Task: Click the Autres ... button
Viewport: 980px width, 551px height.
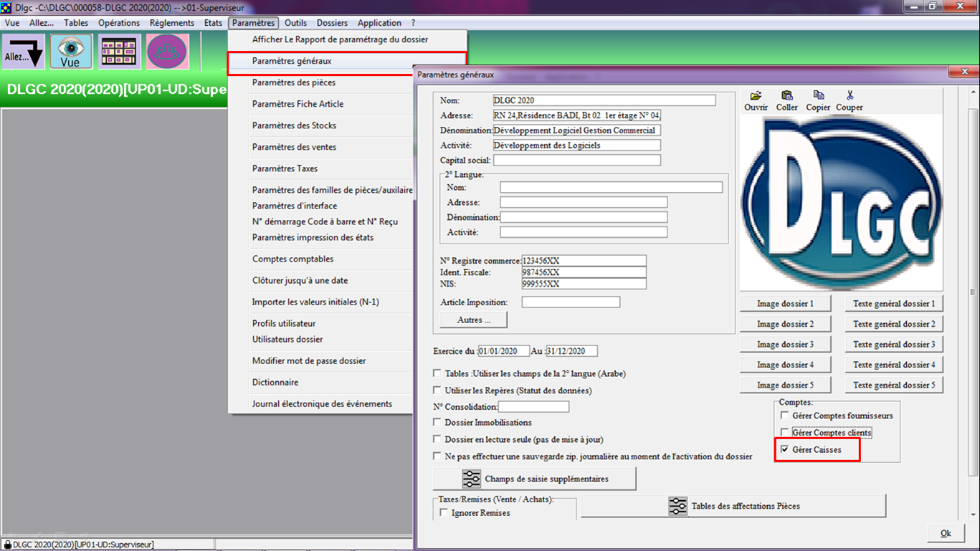Action: (x=474, y=320)
